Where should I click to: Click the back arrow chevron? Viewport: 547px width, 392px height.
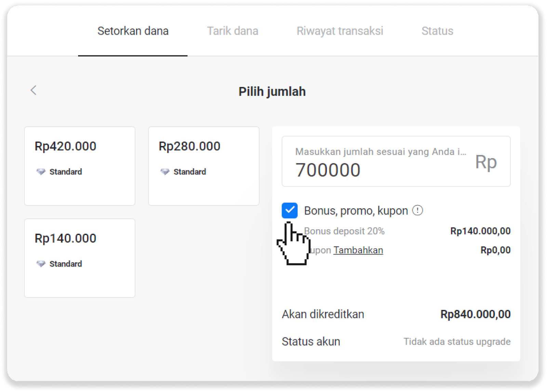tap(34, 90)
